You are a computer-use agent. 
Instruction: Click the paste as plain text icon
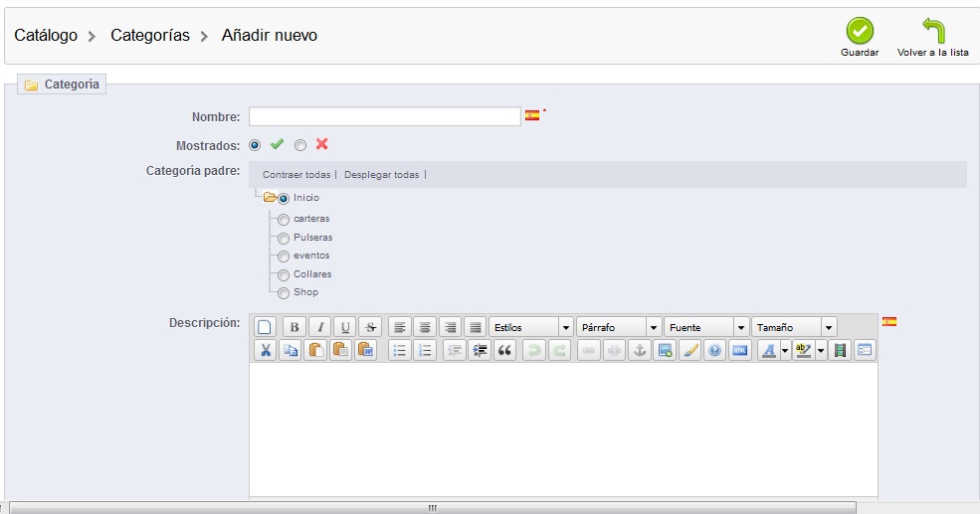[x=340, y=350]
